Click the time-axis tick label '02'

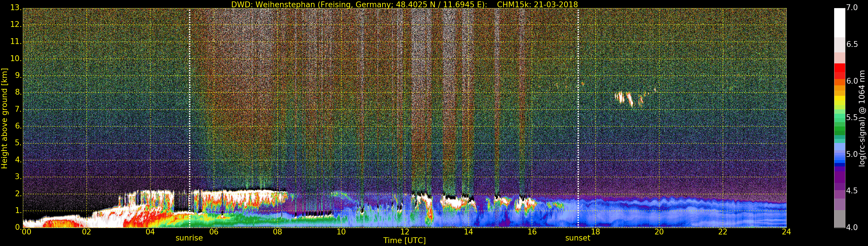coord(87,232)
